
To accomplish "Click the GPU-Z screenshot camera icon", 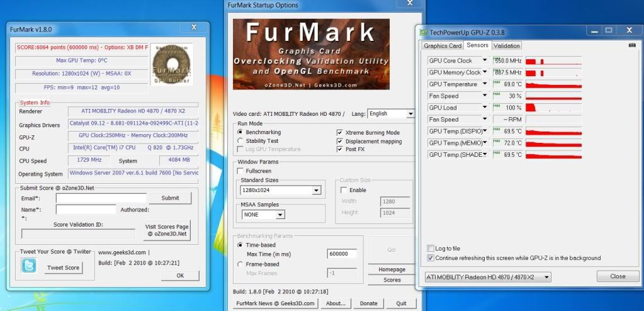I will (632, 45).
